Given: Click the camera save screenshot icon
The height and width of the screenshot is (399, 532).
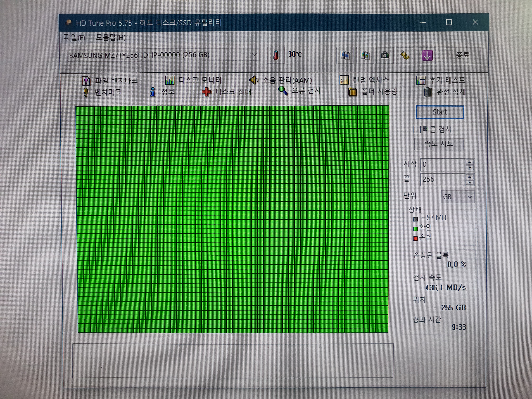Looking at the screenshot, I should 385,55.
